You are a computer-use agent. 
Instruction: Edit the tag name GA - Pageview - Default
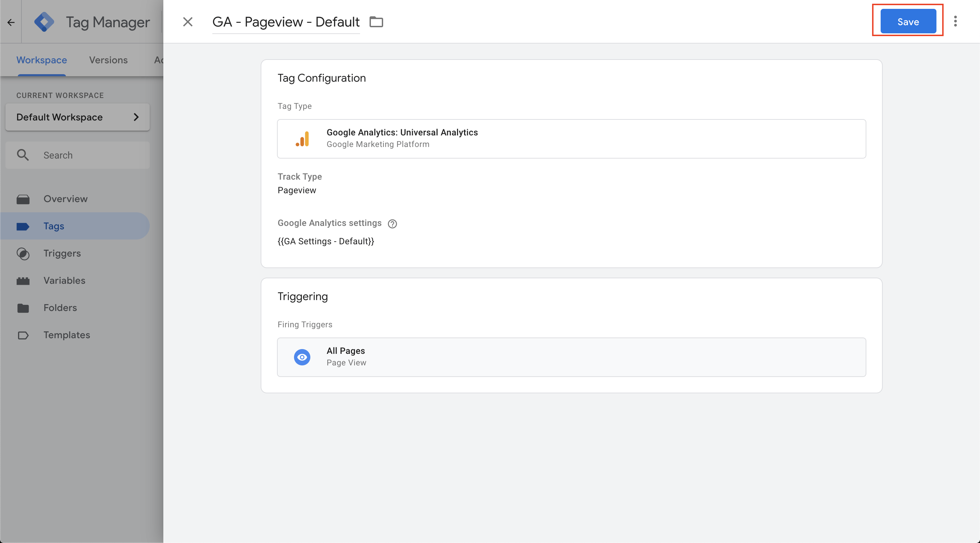click(x=285, y=22)
